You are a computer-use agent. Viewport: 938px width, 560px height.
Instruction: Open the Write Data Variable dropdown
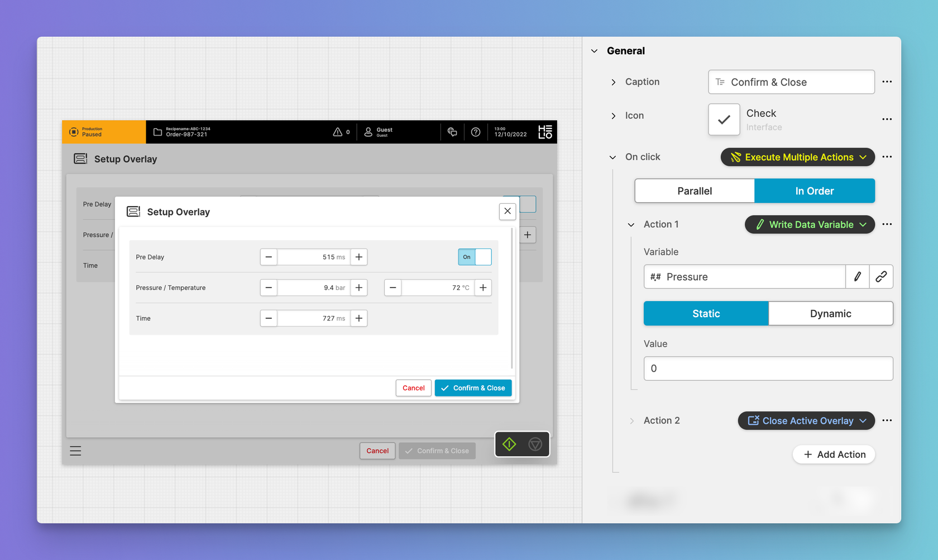(x=810, y=224)
